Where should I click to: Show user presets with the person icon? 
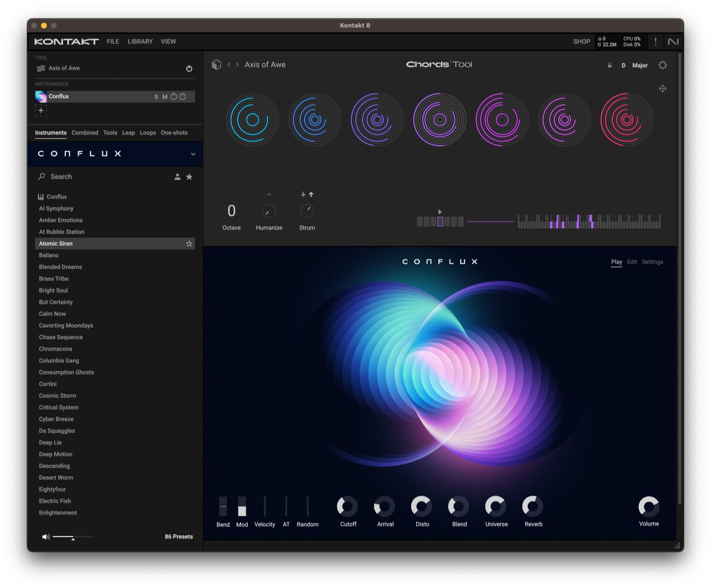178,177
